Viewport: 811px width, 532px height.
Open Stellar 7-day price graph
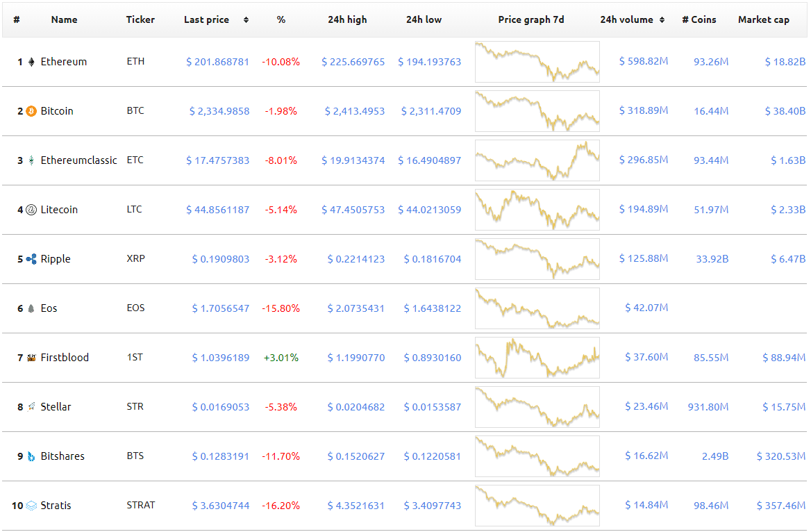click(537, 407)
